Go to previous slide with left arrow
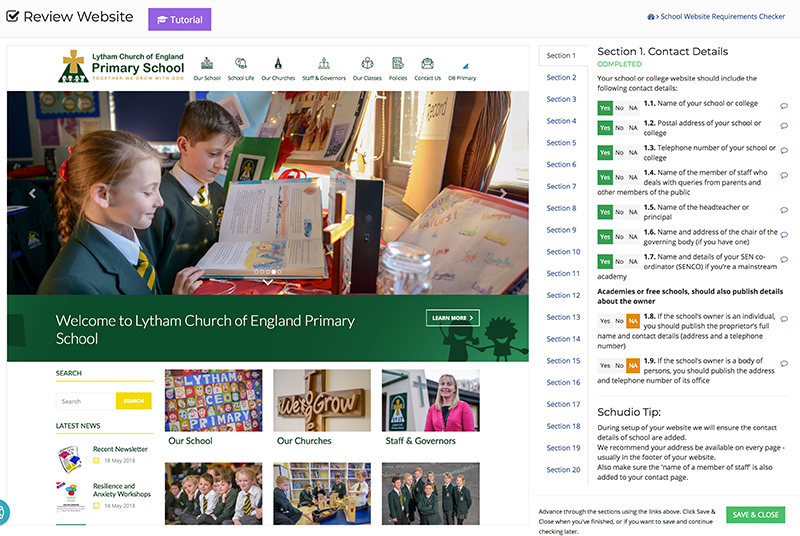 pos(33,193)
